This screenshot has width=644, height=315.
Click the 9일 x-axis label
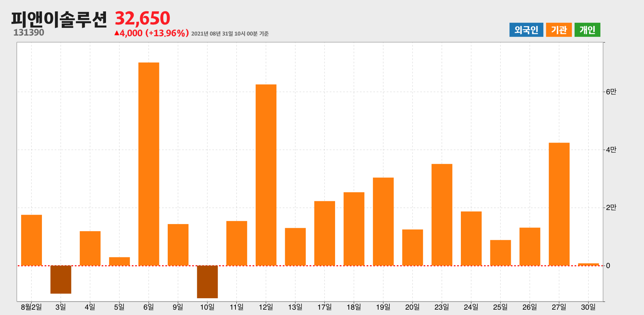click(x=178, y=307)
